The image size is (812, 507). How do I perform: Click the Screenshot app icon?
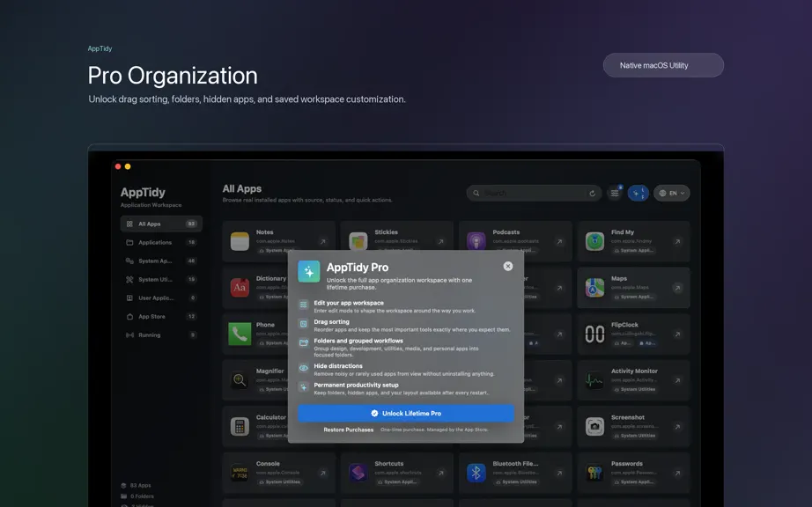[x=594, y=427]
